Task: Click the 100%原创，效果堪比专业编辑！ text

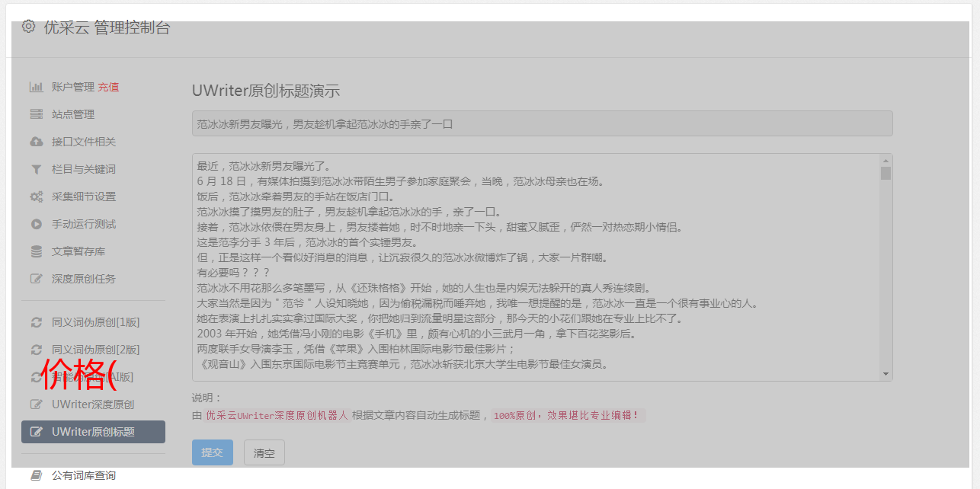Action: click(566, 415)
